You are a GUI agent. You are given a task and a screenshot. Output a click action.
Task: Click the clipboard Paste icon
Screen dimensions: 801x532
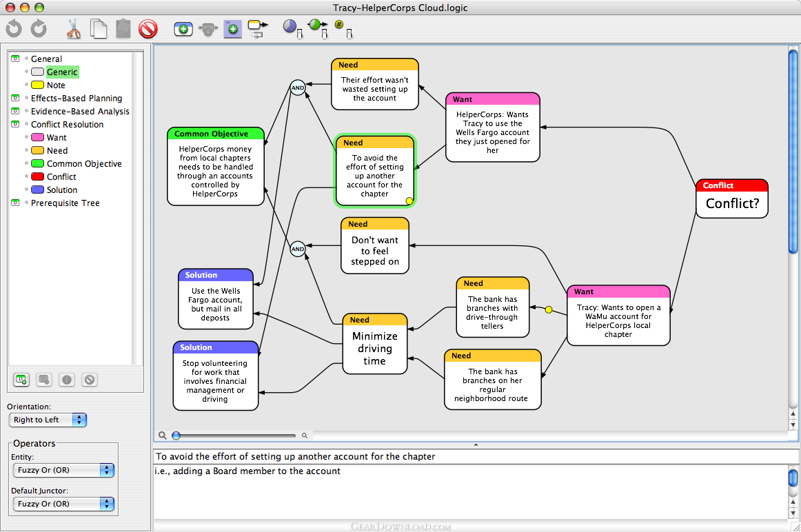click(123, 29)
